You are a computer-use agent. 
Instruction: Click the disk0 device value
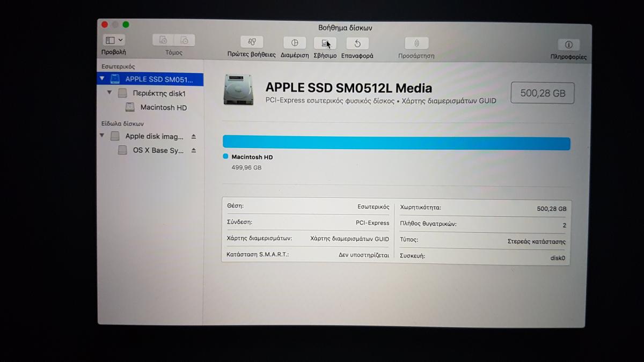558,258
